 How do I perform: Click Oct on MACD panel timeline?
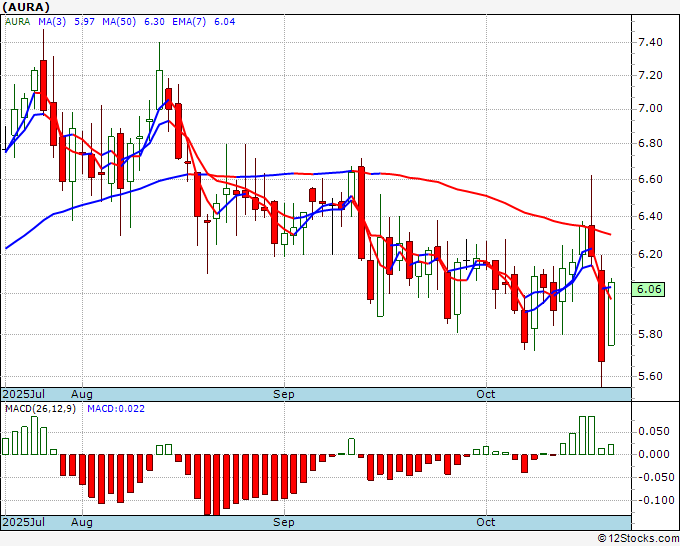486,522
